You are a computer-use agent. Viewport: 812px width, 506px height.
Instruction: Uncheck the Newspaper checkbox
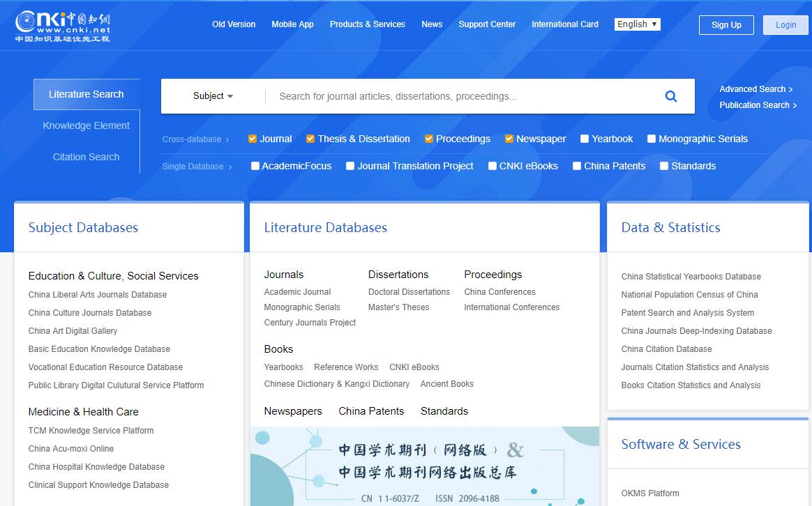pyautogui.click(x=509, y=139)
